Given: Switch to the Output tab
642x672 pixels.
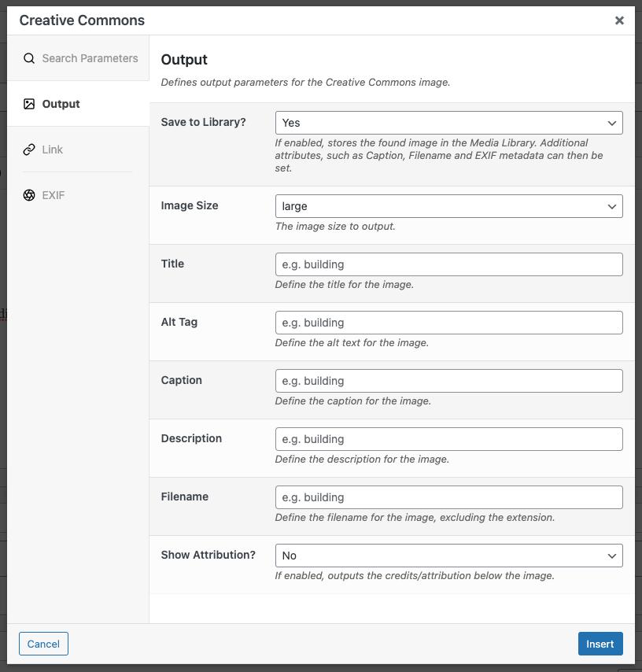Looking at the screenshot, I should pos(78,104).
